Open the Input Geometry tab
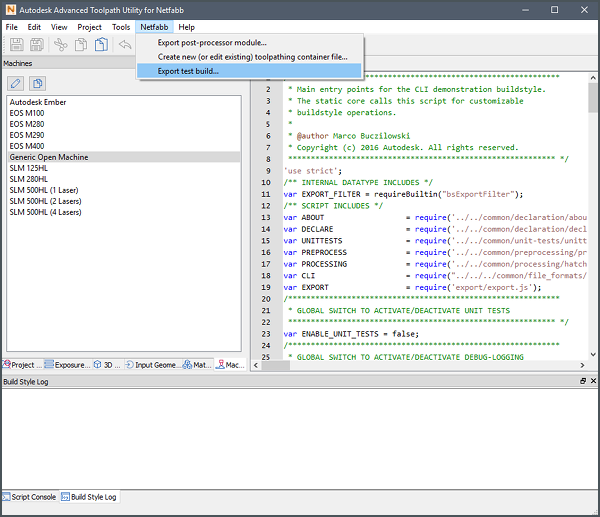 (153, 366)
